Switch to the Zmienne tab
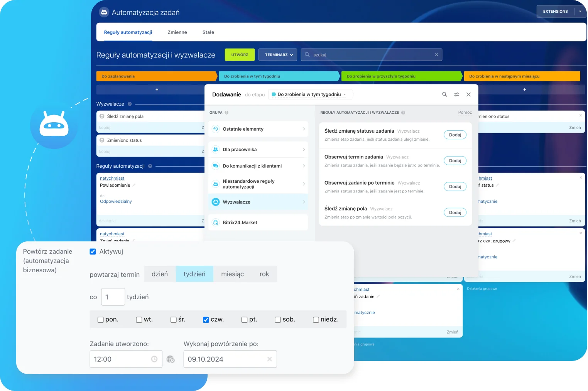588x391 pixels. 177,32
